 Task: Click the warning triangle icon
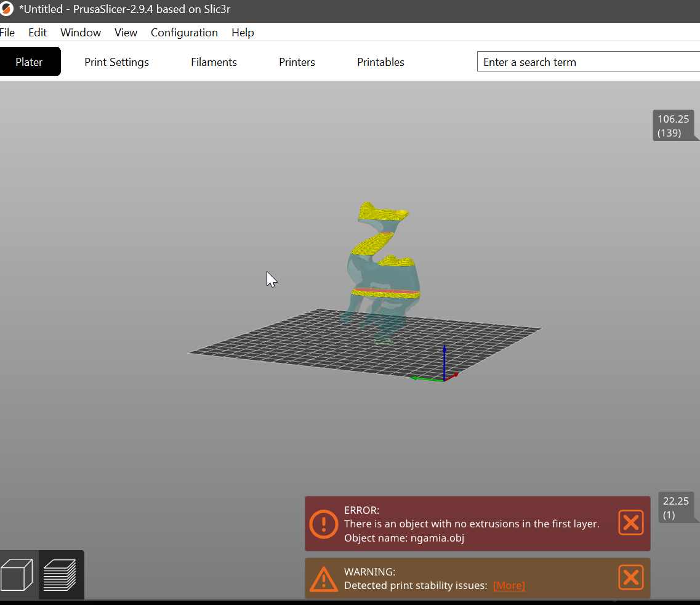click(324, 579)
